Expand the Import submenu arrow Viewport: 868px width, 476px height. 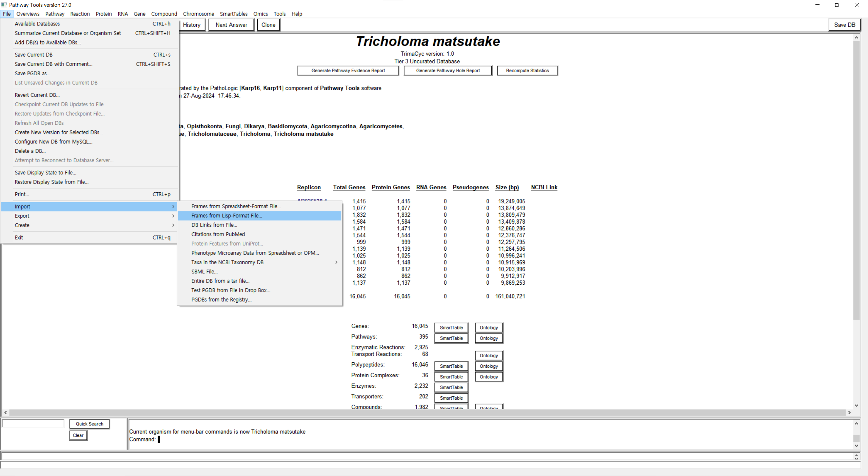pos(173,207)
